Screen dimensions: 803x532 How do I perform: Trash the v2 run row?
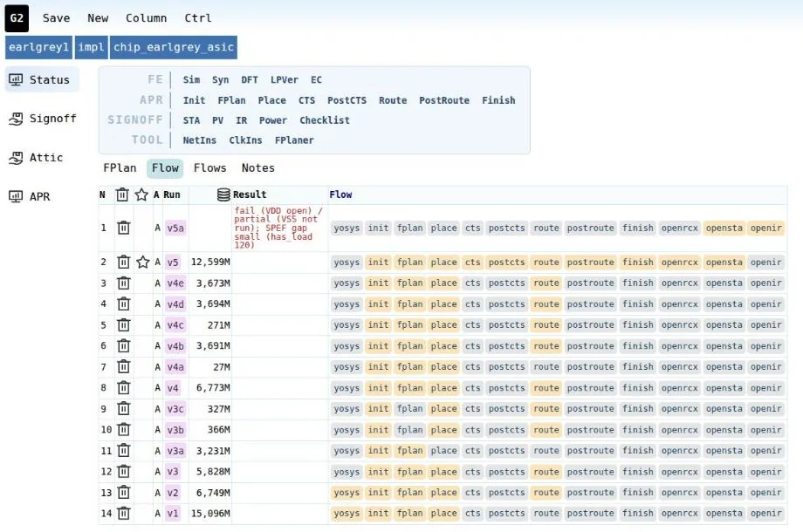click(123, 493)
